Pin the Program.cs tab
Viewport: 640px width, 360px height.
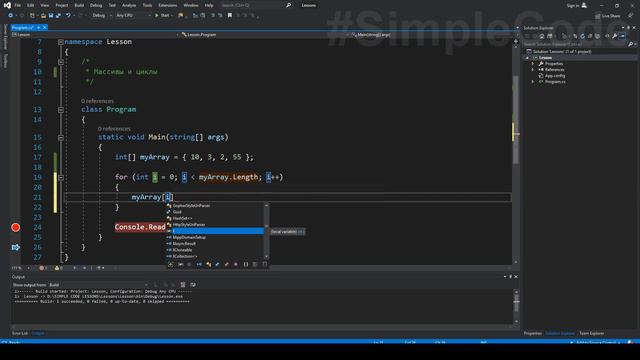coord(38,27)
